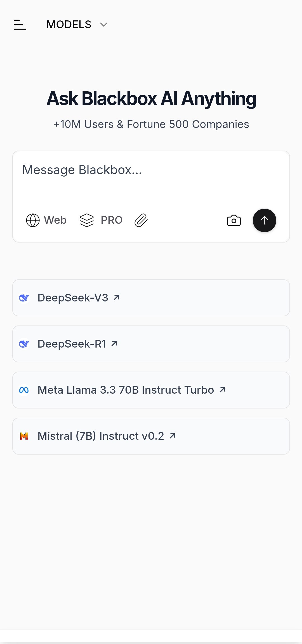Focus the Message Blackbox input field
The image size is (302, 644).
tap(151, 179)
